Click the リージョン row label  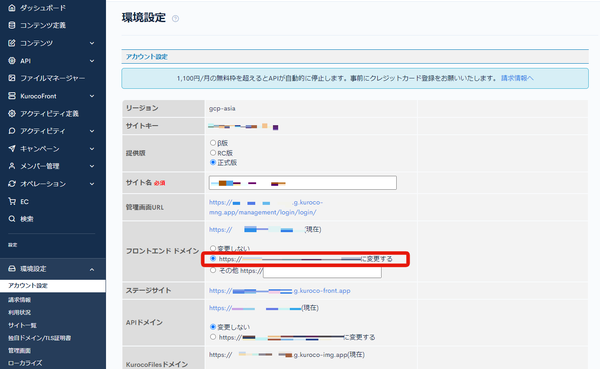click(142, 108)
